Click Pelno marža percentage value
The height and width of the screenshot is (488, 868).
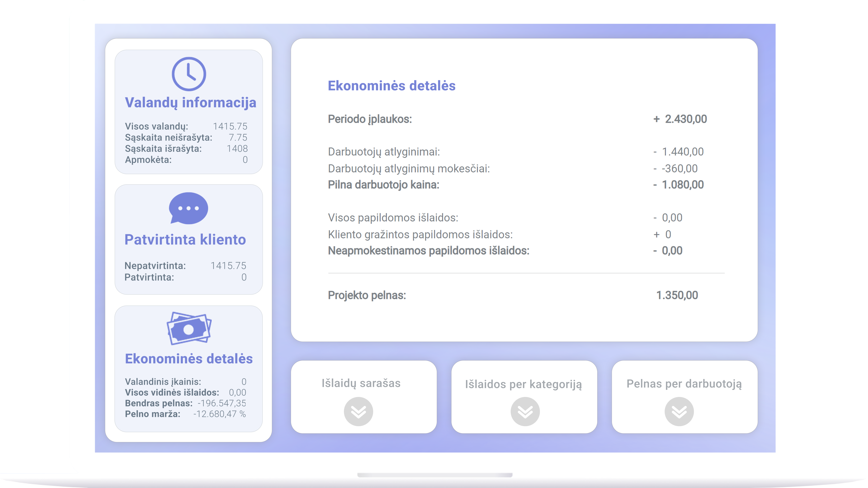coord(219,414)
